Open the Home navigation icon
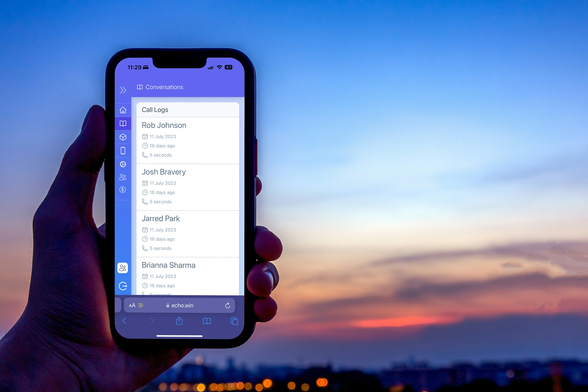This screenshot has width=588, height=392. pos(123,110)
